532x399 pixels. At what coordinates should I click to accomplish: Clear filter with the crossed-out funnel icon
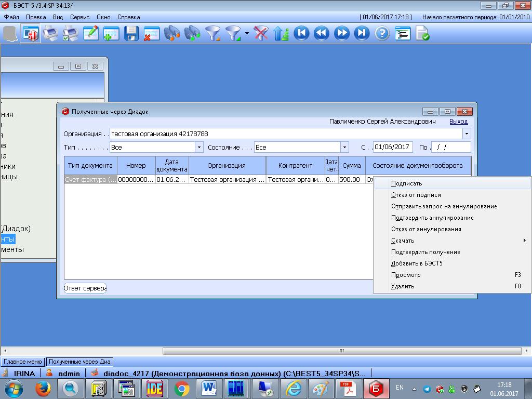[x=261, y=34]
